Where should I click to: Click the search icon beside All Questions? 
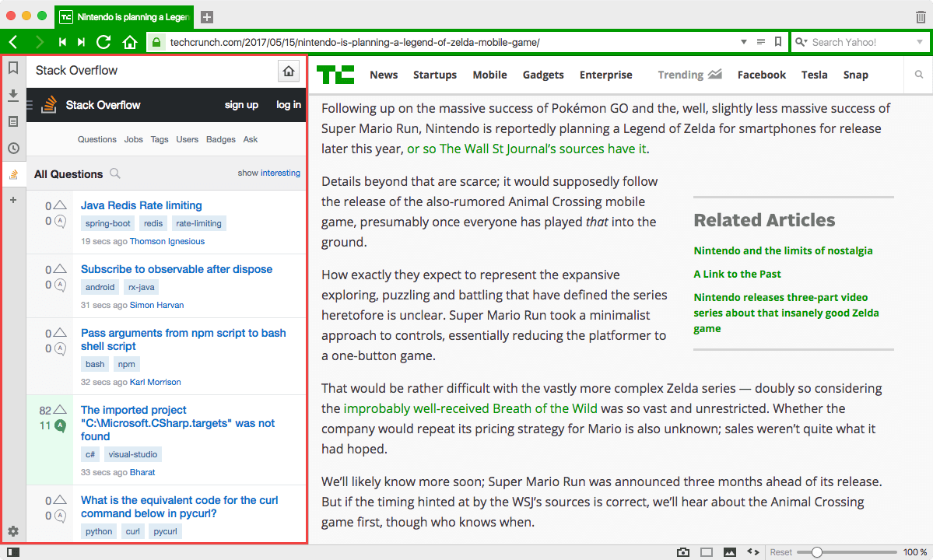click(x=115, y=173)
